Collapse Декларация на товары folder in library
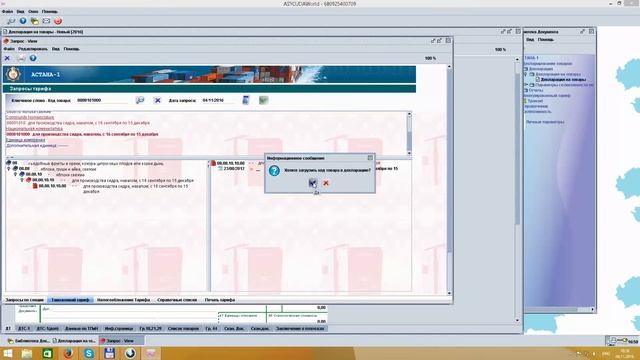Screen dimensions: 640x360 pos(526,74)
